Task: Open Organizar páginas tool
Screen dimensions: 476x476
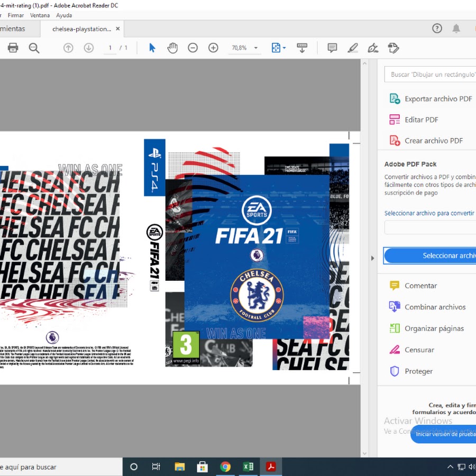Action: coord(426,328)
